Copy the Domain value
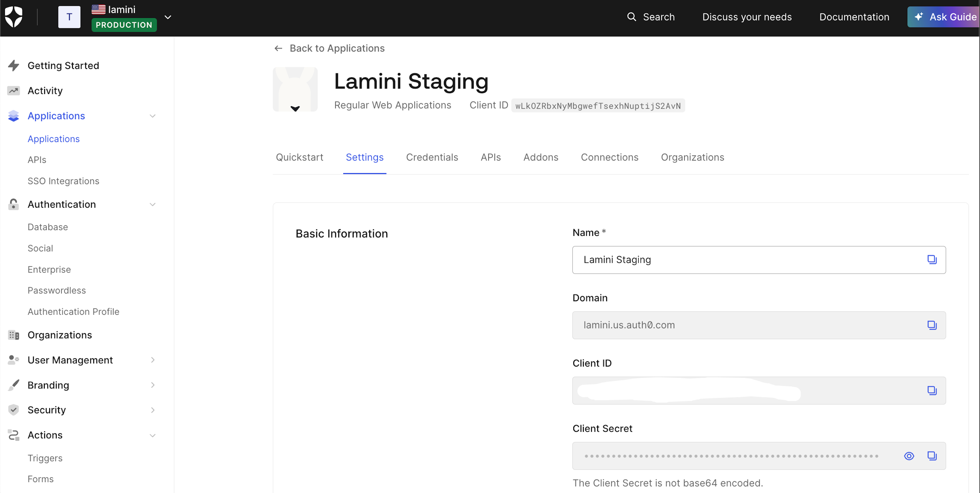The width and height of the screenshot is (980, 493). (932, 325)
